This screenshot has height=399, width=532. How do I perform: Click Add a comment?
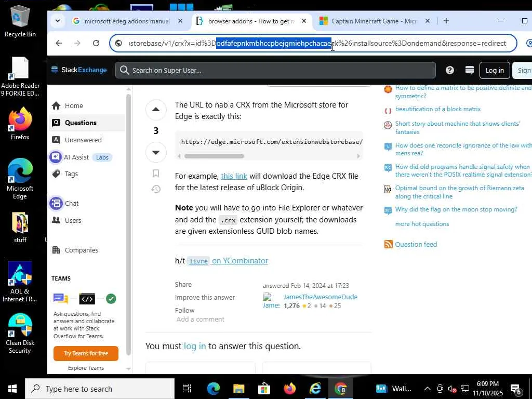click(200, 320)
